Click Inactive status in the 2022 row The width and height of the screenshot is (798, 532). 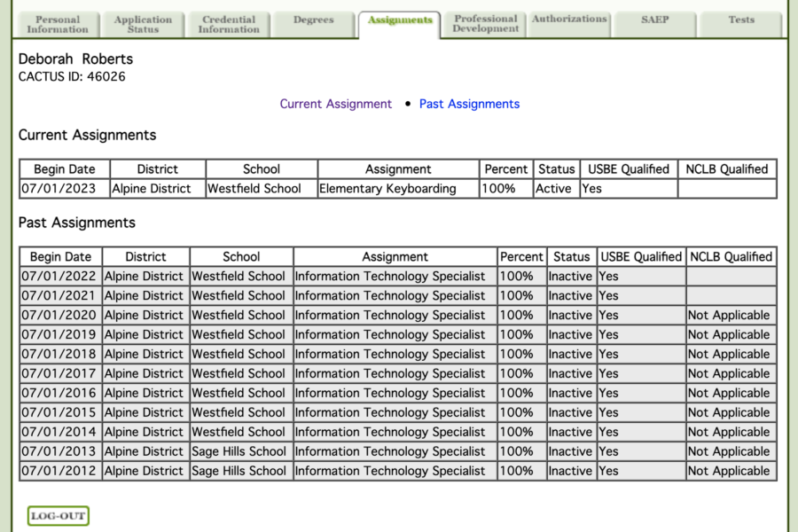[572, 277]
